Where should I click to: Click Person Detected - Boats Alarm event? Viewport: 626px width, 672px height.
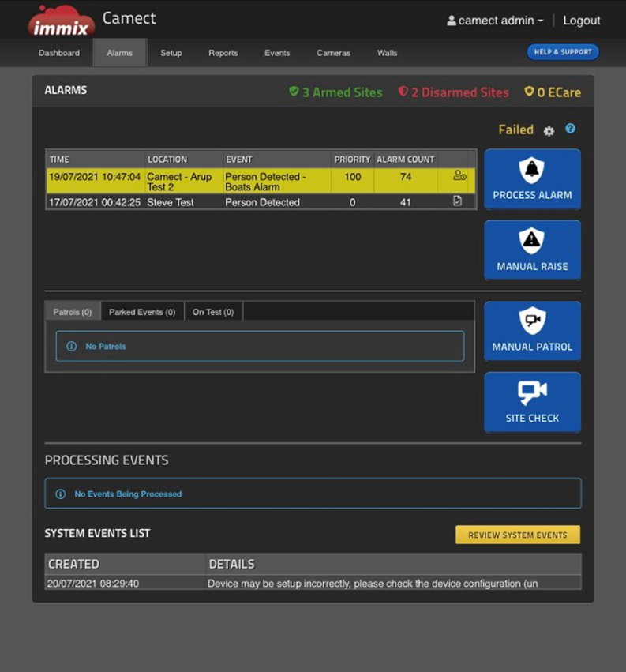click(265, 182)
